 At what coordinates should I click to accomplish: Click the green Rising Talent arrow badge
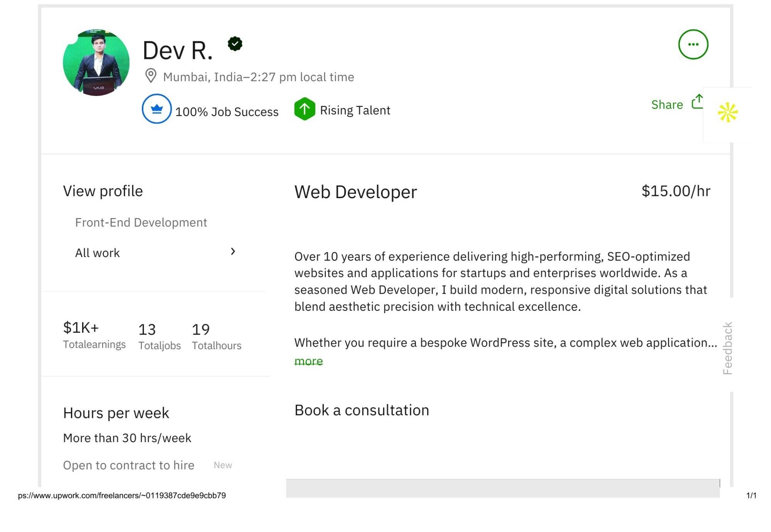[305, 109]
